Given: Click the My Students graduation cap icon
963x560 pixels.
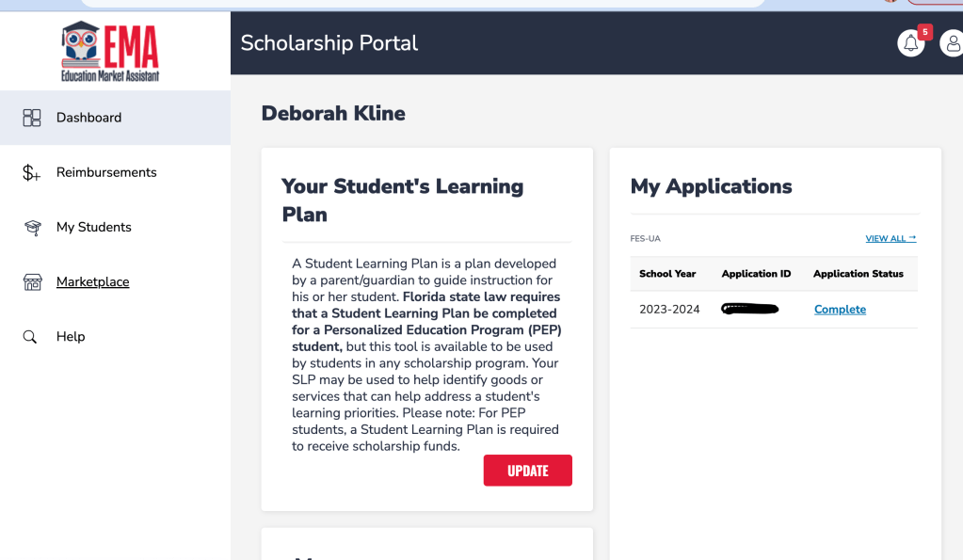Looking at the screenshot, I should (32, 228).
